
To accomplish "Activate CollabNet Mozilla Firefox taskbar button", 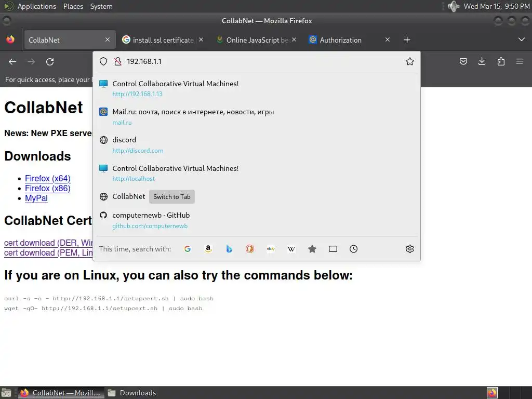I will pyautogui.click(x=61, y=393).
